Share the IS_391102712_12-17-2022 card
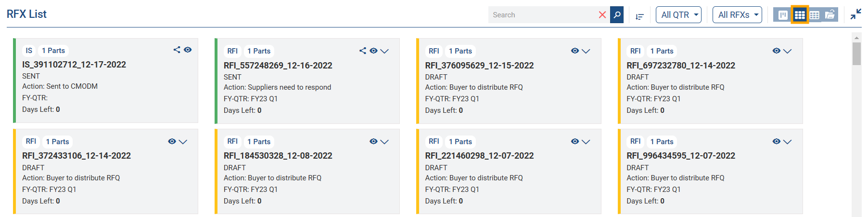868x217 pixels. 177,50
